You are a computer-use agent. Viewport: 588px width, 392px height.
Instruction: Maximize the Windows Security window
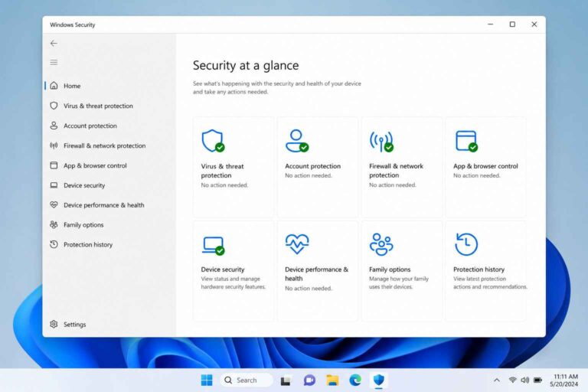(512, 24)
